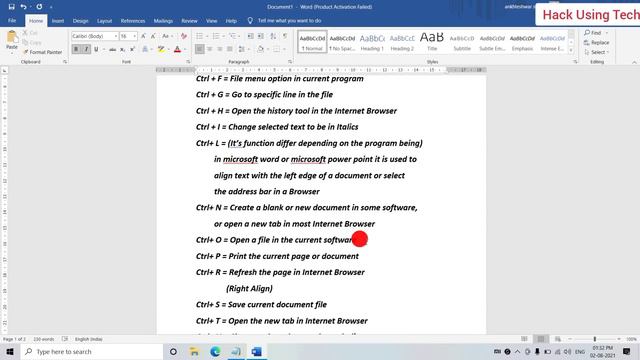Switch to the Mailings tab
The width and height of the screenshot is (640, 360).
point(163,21)
